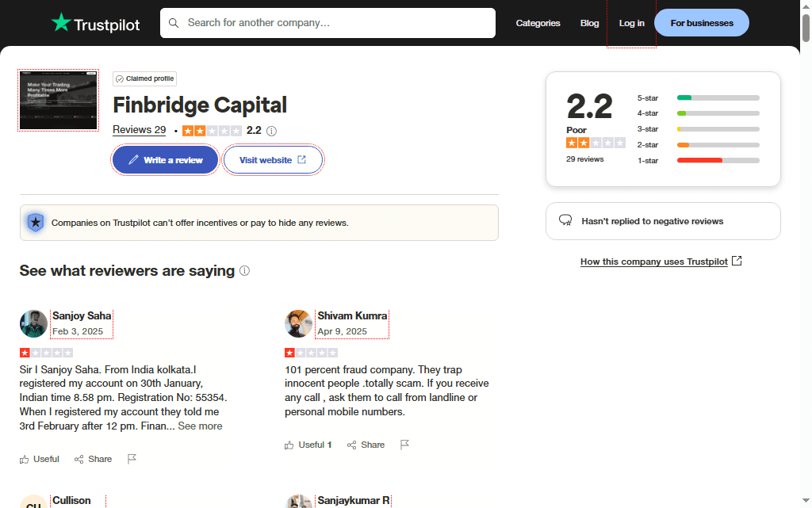Click Shivam Kumra's one-star rating
The width and height of the screenshot is (812, 508).
pyautogui.click(x=311, y=353)
